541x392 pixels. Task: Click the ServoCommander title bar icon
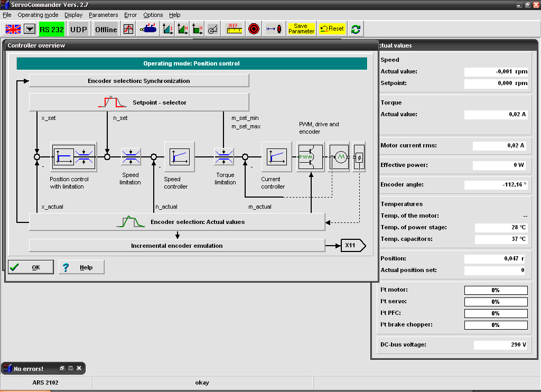click(x=5, y=5)
